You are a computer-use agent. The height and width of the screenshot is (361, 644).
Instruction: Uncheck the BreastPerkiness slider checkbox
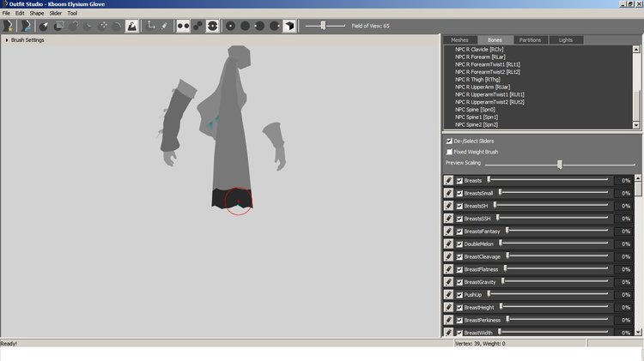[459, 321]
